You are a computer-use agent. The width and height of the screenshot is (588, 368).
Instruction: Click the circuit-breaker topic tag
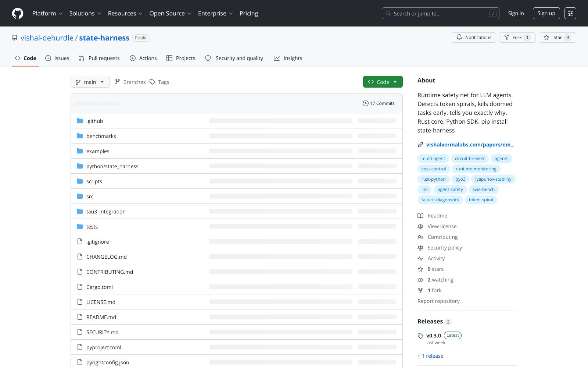click(x=470, y=159)
